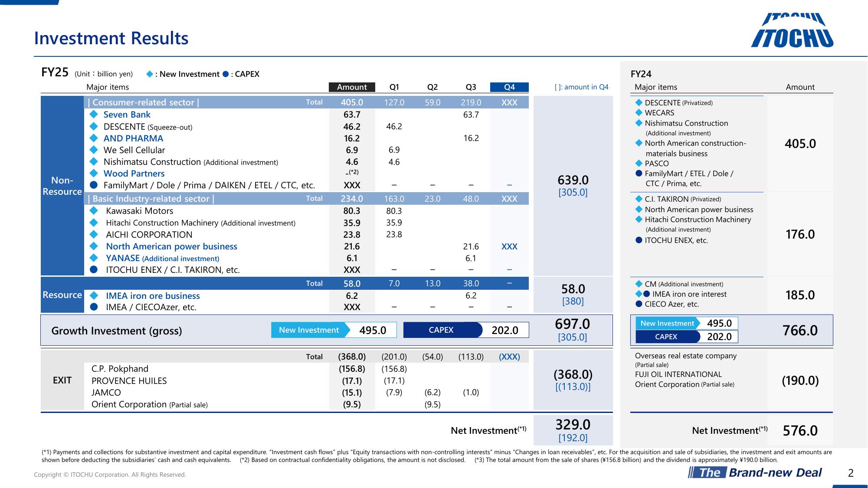Image resolution: width=868 pixels, height=488 pixels.
Task: Click the large 697.0 growth investment total
Action: coord(573,324)
